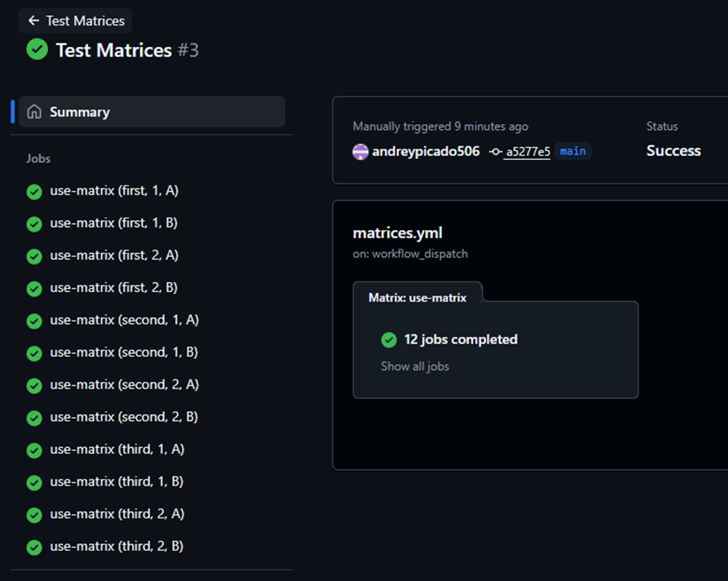Open the Summary tab in the sidebar

[x=79, y=112]
